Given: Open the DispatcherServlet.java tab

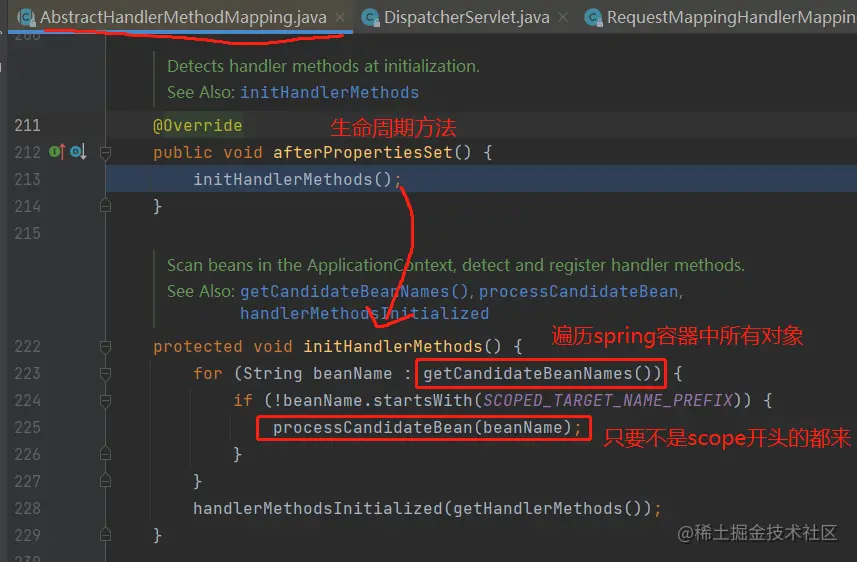Looking at the screenshot, I should (466, 17).
